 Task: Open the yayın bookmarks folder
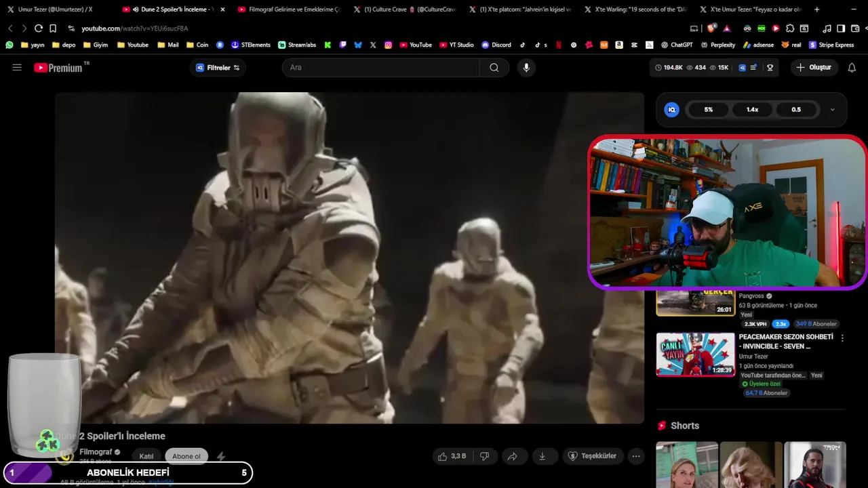pos(33,45)
